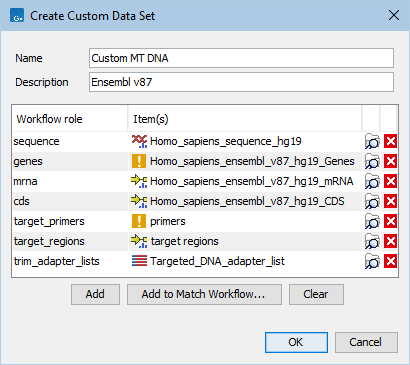The width and height of the screenshot is (410, 365).
Task: Click the cds workflow role cell
Action: 70,201
